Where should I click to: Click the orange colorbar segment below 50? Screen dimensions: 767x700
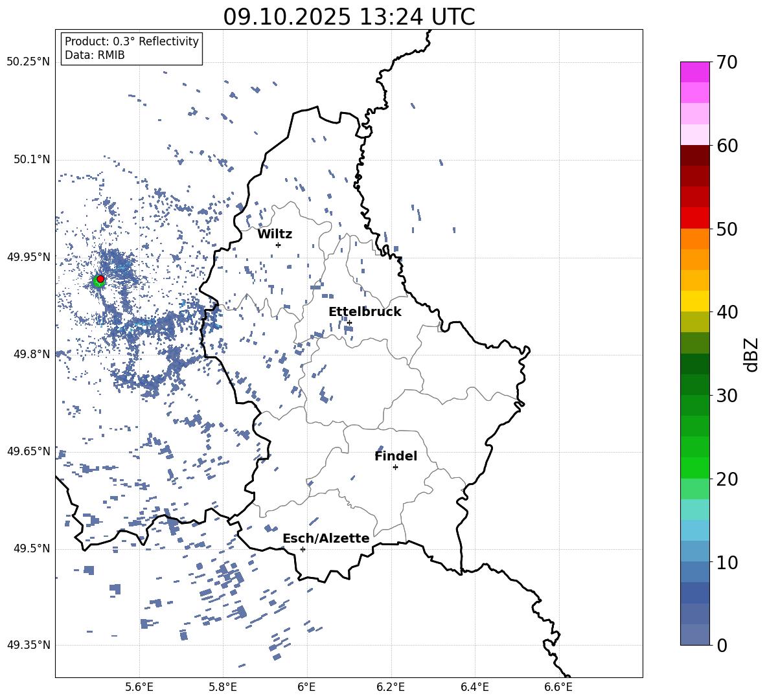point(694,238)
